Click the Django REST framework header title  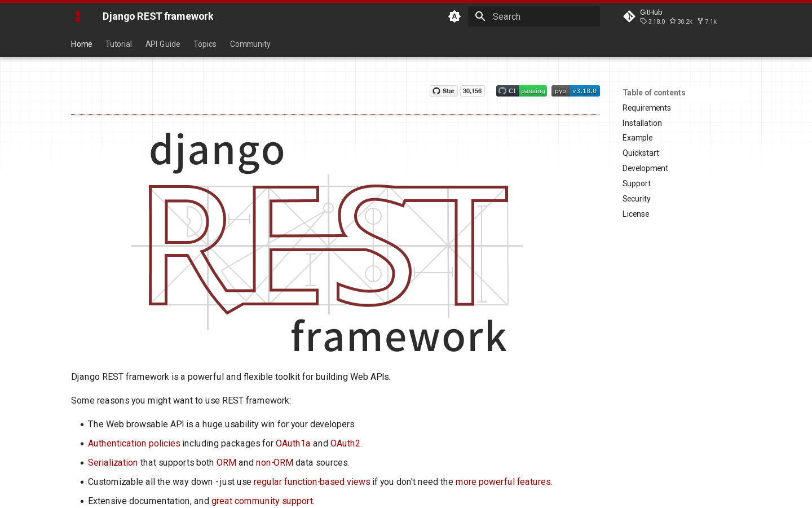[158, 16]
